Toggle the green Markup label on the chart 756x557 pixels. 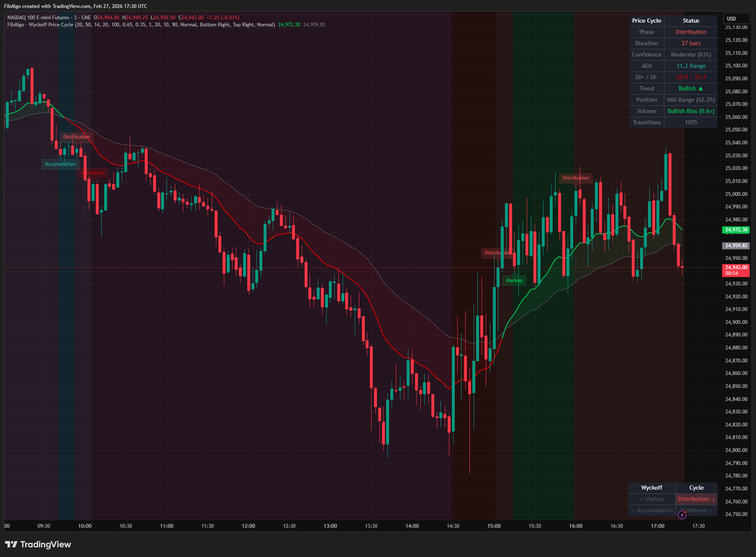[x=514, y=280]
